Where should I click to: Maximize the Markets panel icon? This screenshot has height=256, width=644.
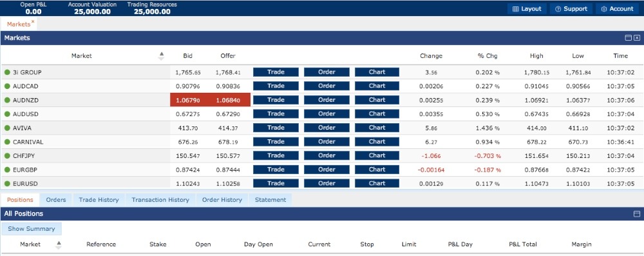tap(628, 38)
